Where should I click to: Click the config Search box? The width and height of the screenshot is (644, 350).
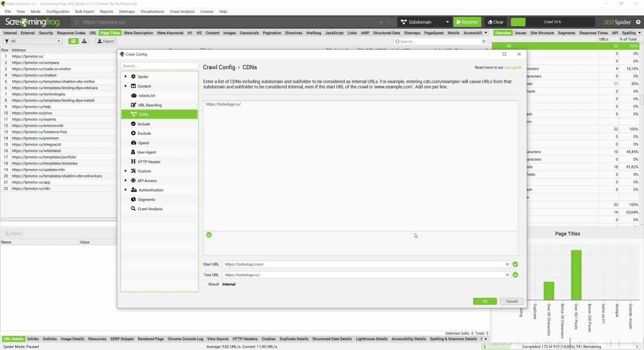pos(159,66)
